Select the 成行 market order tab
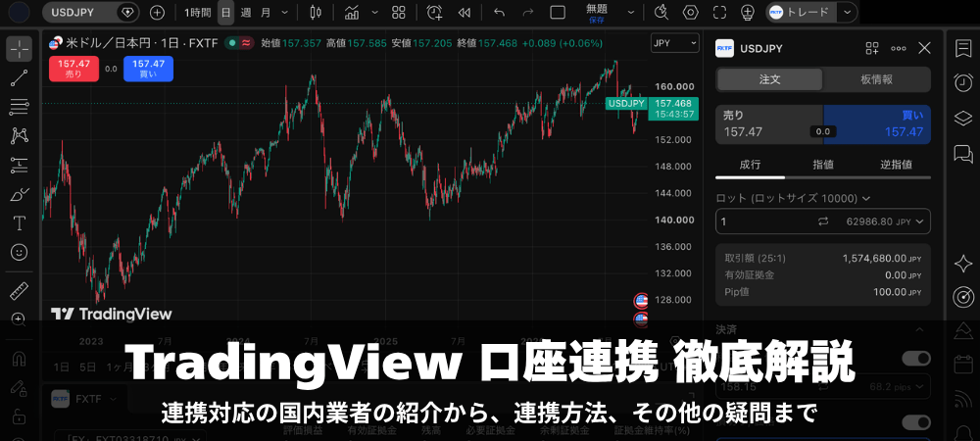 750,165
